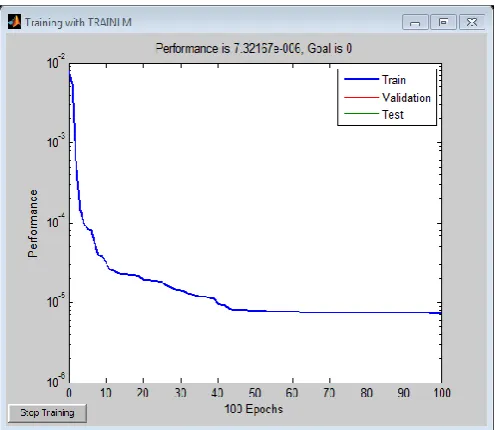The width and height of the screenshot is (495, 430).
Task: Click the red Validation line sample in legend
Action: click(361, 97)
